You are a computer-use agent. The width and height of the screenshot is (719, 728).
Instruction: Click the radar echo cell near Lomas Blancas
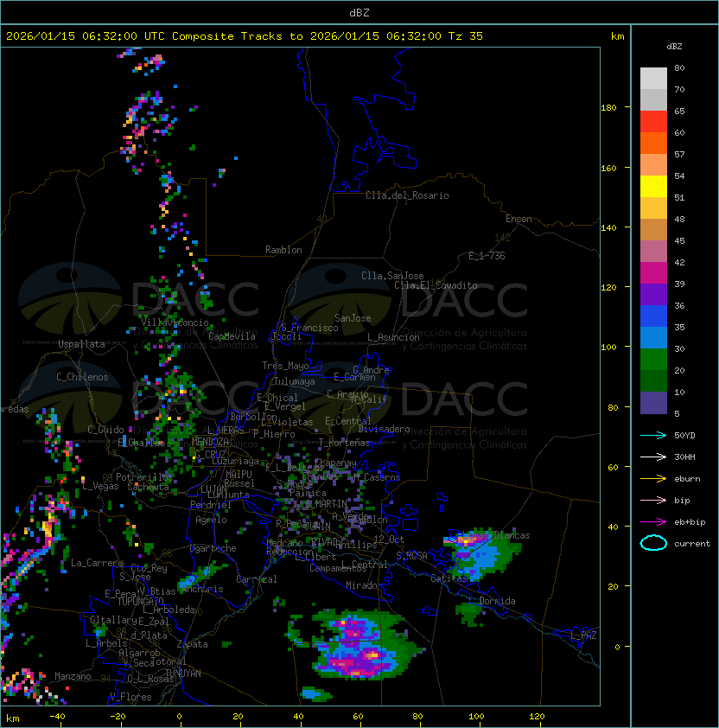click(x=483, y=555)
